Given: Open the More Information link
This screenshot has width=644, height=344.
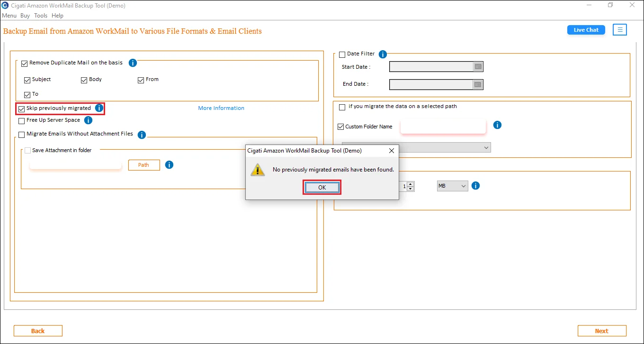Looking at the screenshot, I should pyautogui.click(x=221, y=108).
